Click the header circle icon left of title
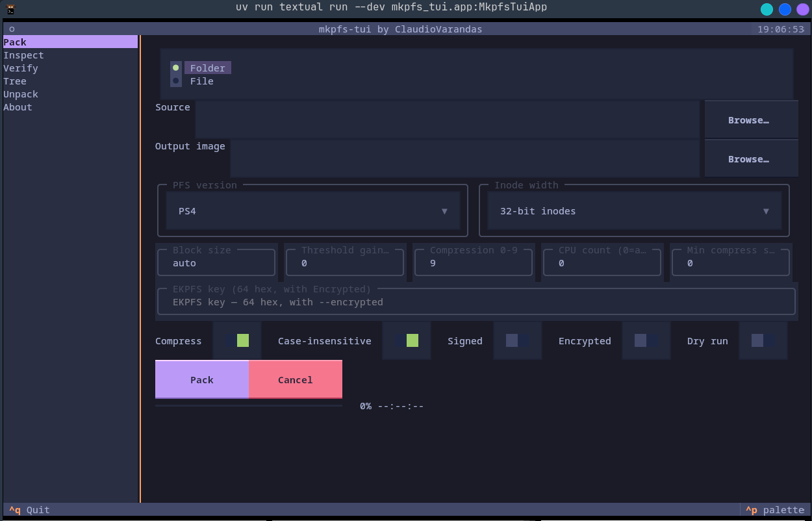The image size is (812, 521). tap(12, 29)
